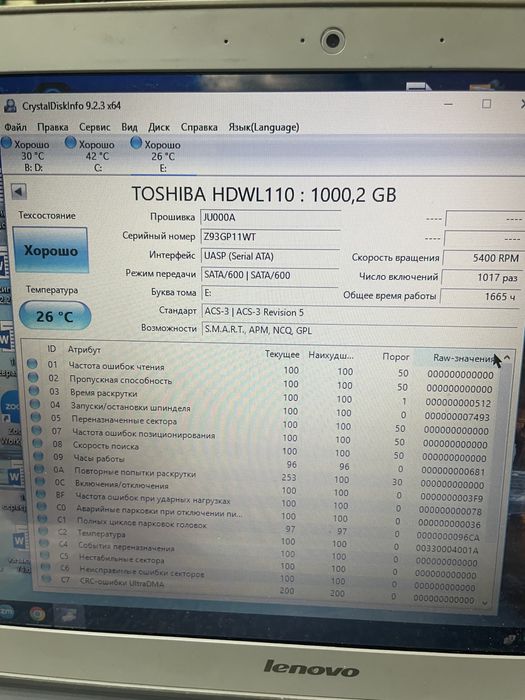Select the Пропускная способность row
The height and width of the screenshot is (700, 525).
pos(261,384)
